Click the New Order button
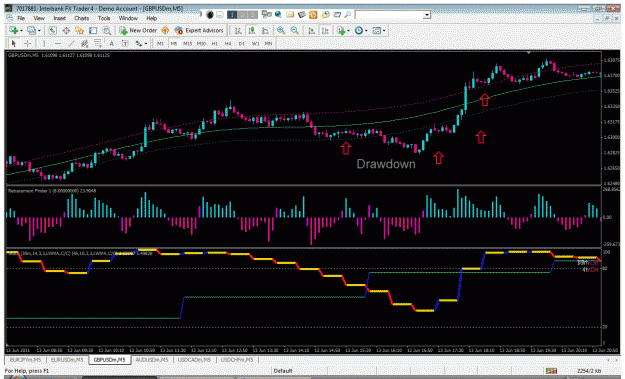 click(138, 30)
